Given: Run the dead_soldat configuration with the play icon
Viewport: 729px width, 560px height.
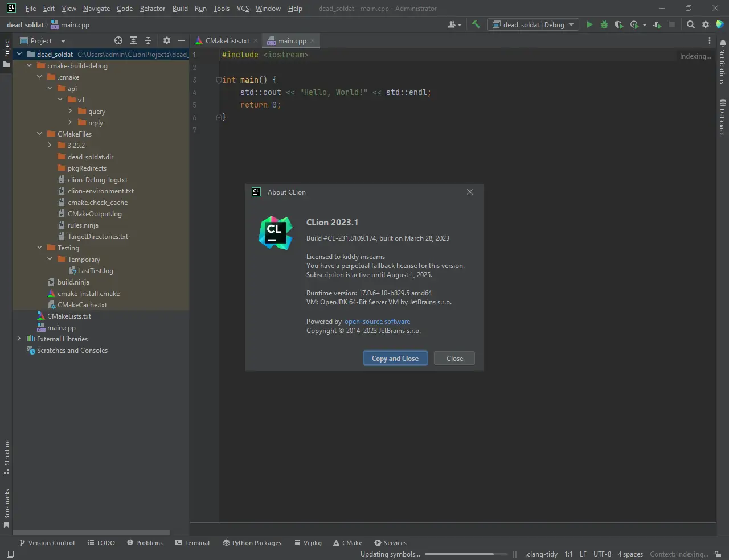Looking at the screenshot, I should tap(589, 24).
